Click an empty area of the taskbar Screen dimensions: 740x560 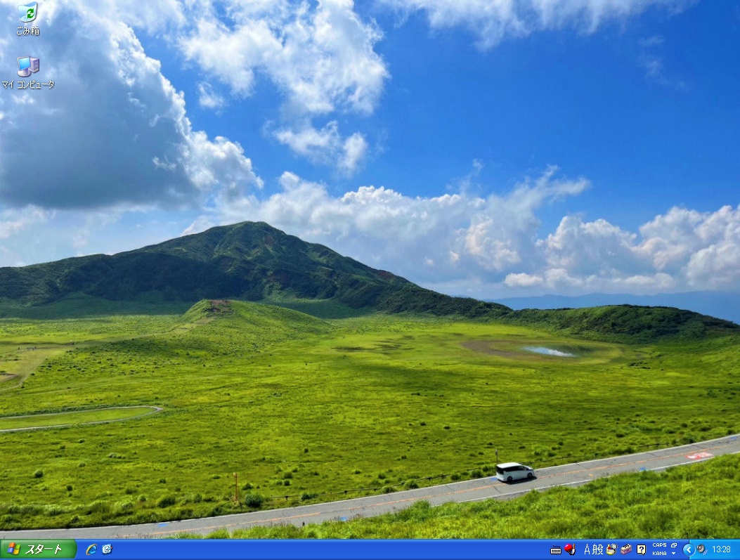[x=316, y=549]
